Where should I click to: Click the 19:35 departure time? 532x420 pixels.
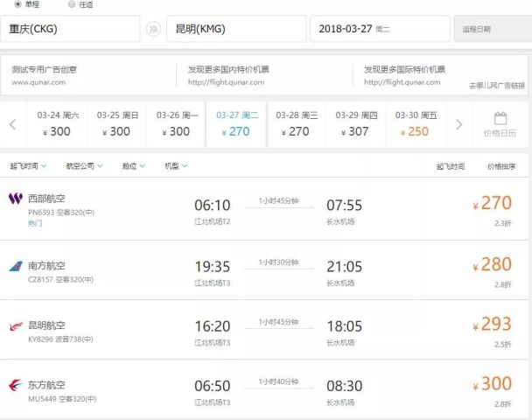click(213, 267)
